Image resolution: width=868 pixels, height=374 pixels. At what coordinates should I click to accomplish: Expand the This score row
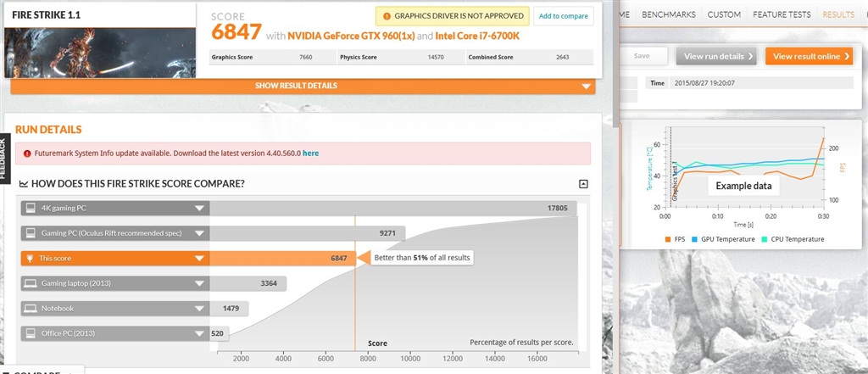coord(199,259)
